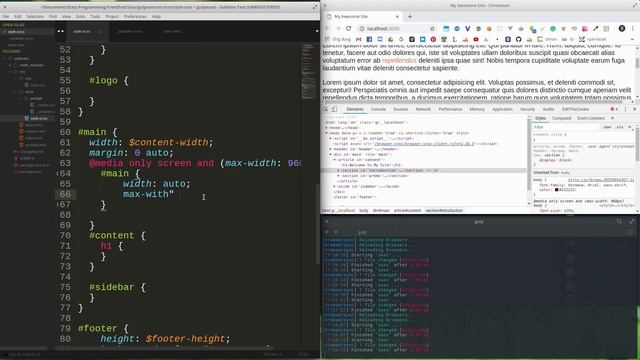
Task: Click the #222222 color swatch
Action: [556, 190]
